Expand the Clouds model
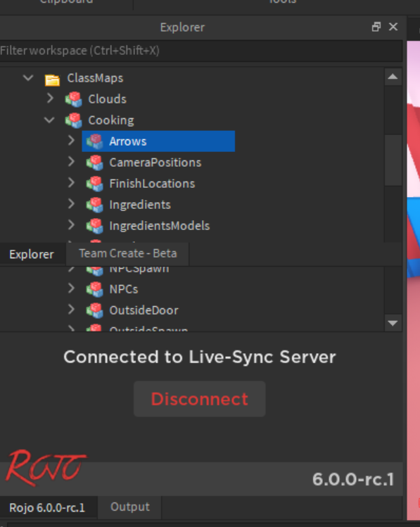The image size is (420, 527). (50, 98)
